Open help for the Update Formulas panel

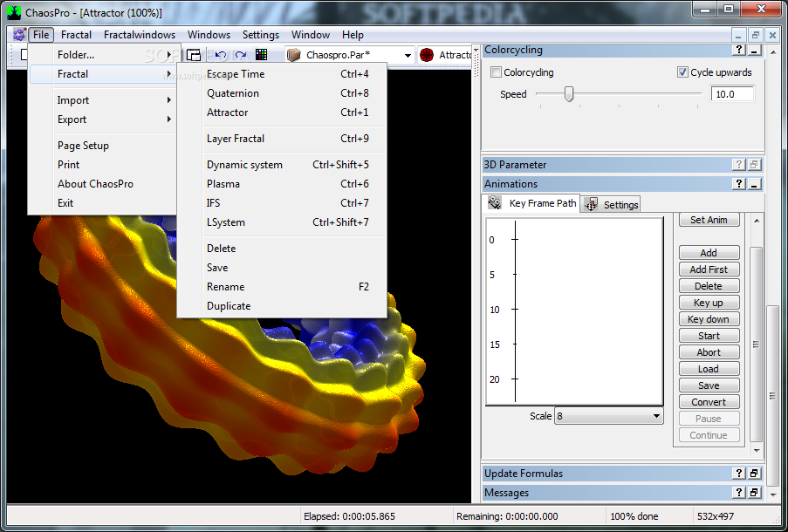(x=739, y=474)
